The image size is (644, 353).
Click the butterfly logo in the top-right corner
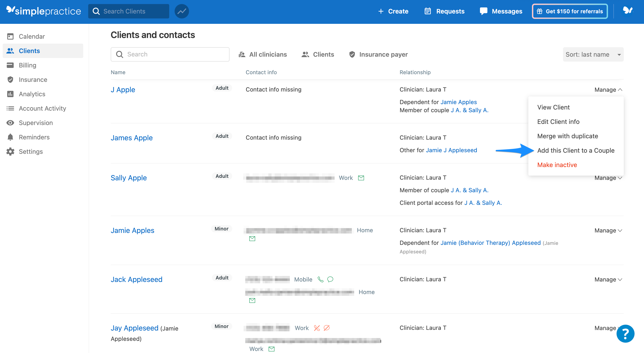coord(628,11)
